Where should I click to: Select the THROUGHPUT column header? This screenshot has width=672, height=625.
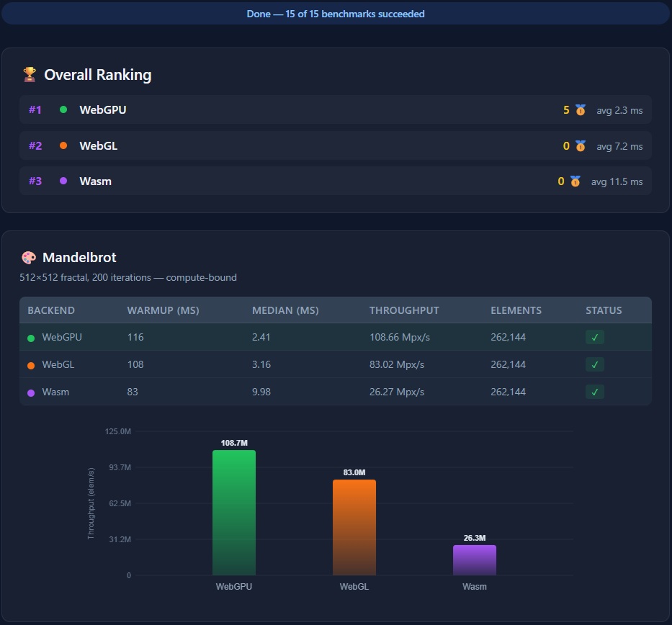(404, 310)
